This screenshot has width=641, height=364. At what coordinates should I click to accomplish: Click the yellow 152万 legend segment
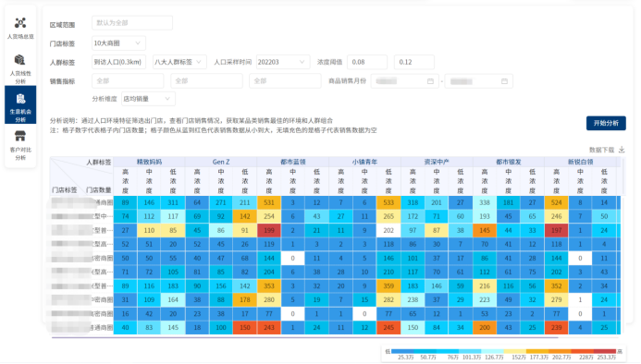point(514,351)
